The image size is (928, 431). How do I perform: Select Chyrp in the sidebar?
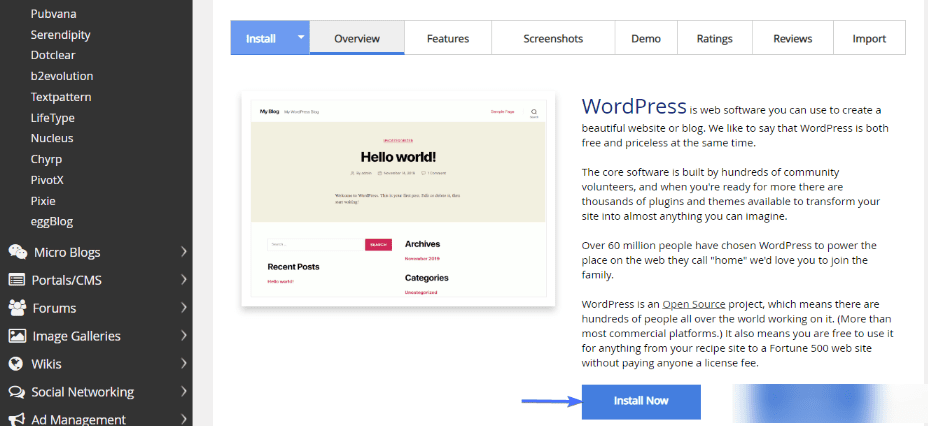point(46,159)
